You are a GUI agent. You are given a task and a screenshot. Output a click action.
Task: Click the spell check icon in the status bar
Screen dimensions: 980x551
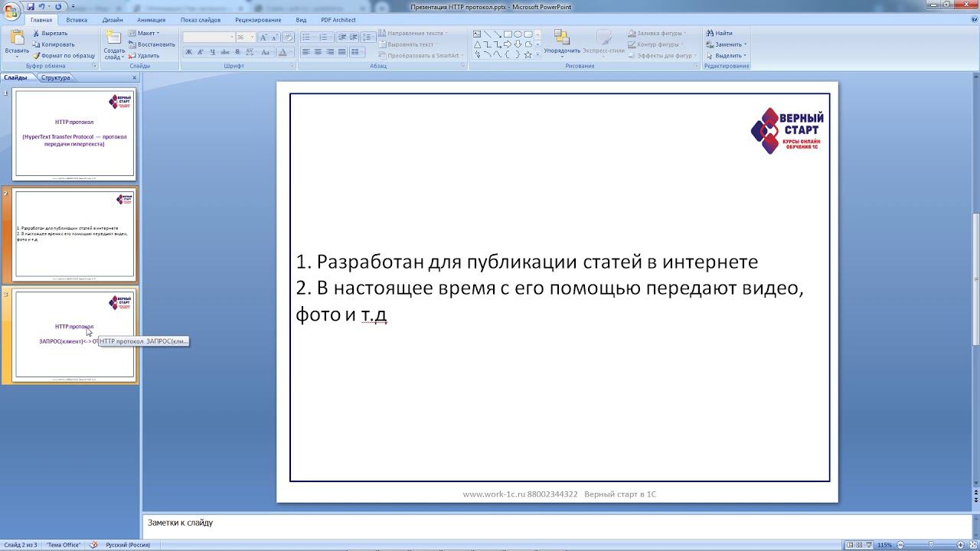coord(94,545)
